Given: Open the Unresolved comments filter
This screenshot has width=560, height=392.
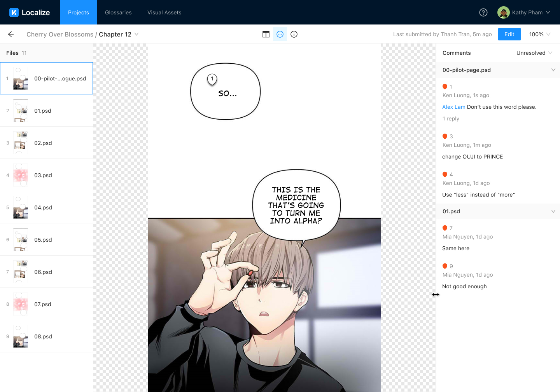Looking at the screenshot, I should 534,53.
